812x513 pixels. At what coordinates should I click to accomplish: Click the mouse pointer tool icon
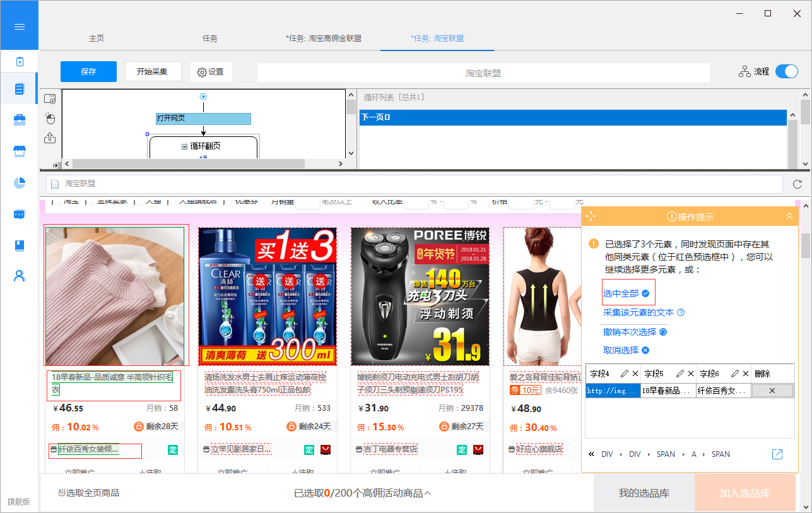tap(50, 119)
